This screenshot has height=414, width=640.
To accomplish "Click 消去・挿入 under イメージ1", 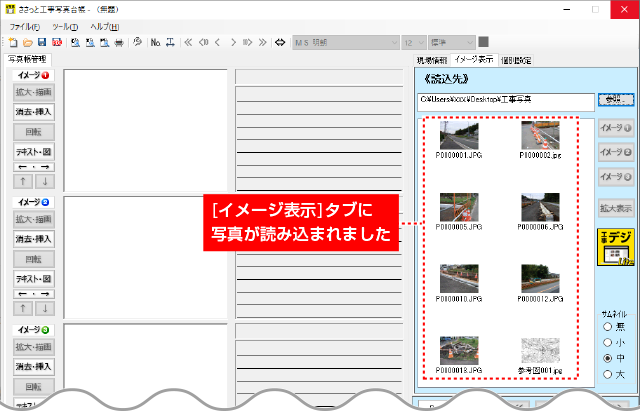I will (34, 112).
